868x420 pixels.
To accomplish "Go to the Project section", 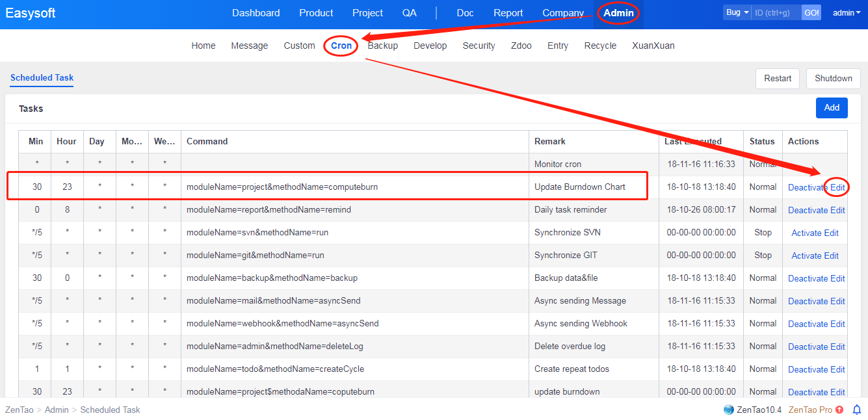I will (367, 13).
